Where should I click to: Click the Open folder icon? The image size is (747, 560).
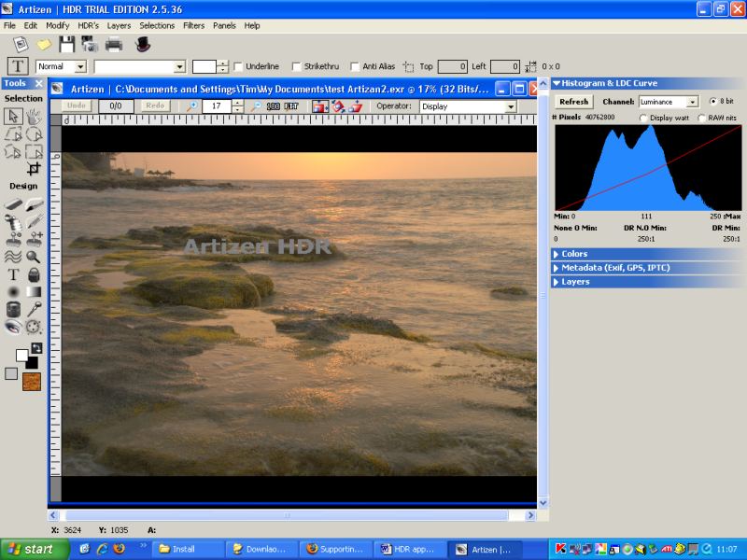click(43, 45)
